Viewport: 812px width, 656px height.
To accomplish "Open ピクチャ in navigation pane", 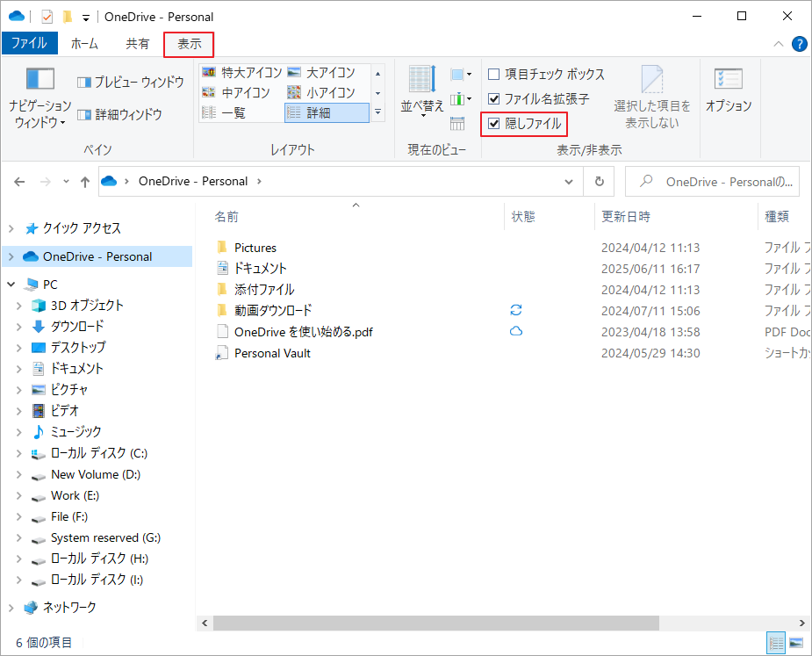I will pyautogui.click(x=69, y=390).
